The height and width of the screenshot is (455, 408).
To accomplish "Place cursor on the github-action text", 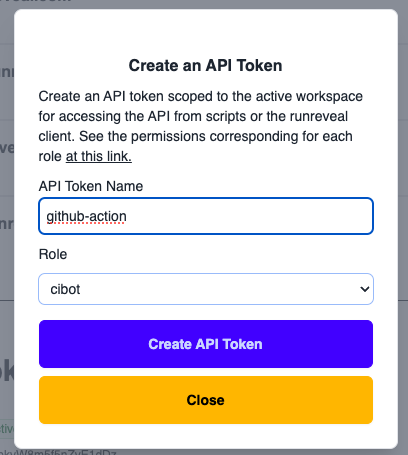I will [86, 216].
